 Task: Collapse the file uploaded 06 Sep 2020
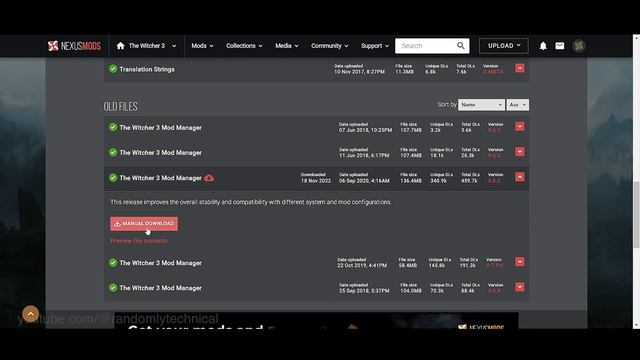click(520, 177)
